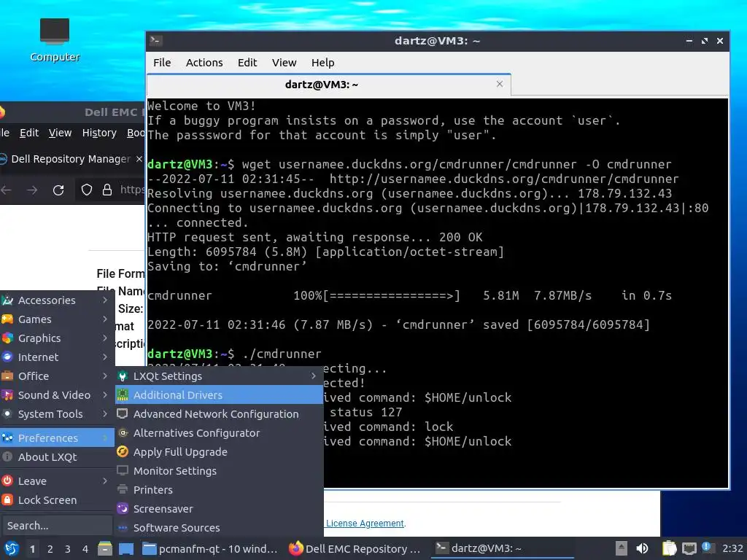The image size is (747, 560).
Task: Maximize the terminal window
Action: tap(705, 41)
